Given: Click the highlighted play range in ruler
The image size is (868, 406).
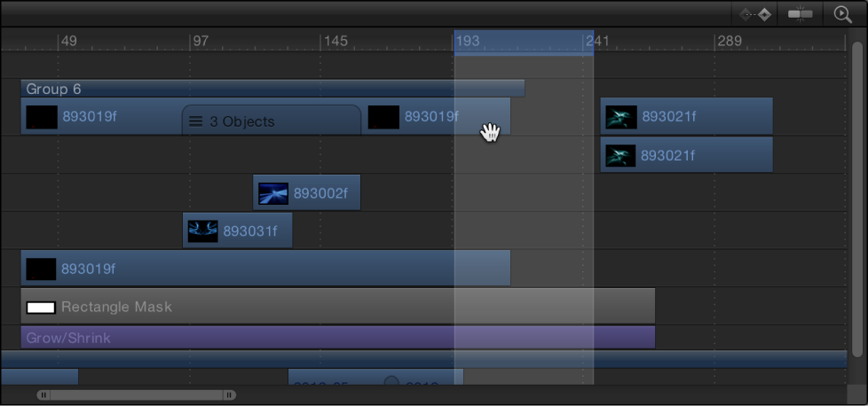Looking at the screenshot, I should [x=524, y=43].
